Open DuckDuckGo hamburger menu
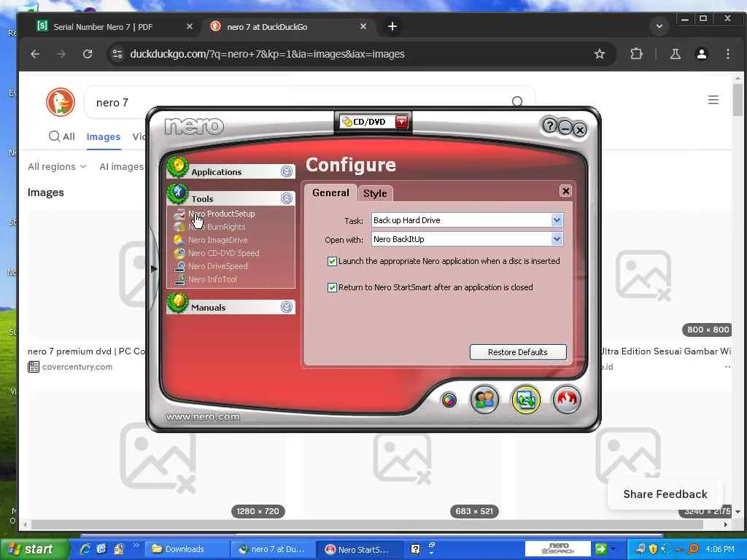The image size is (747, 560). click(x=713, y=100)
